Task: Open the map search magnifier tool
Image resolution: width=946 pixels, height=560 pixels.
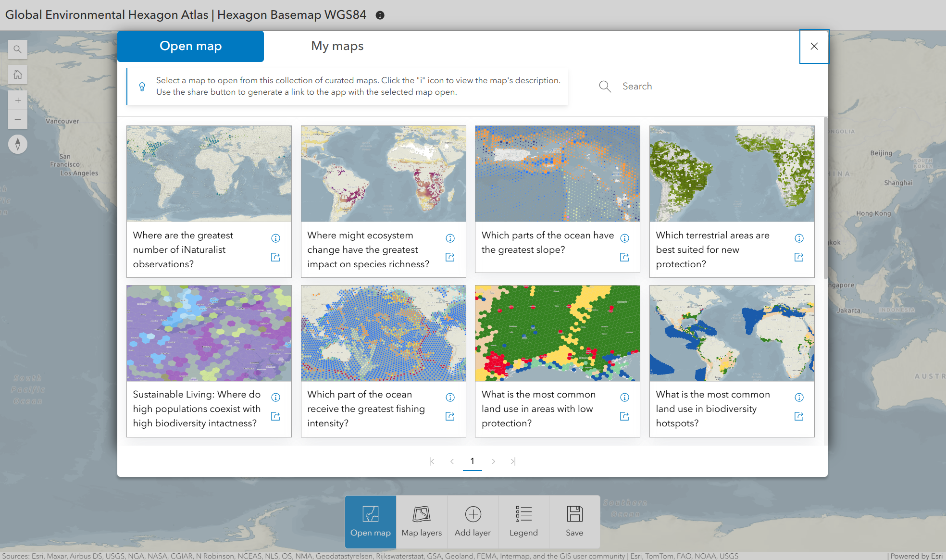Action: (18, 49)
